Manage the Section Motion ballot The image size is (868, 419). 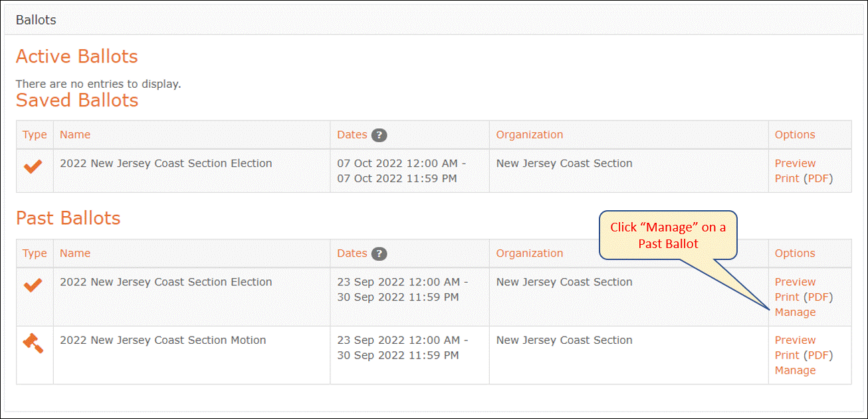click(x=795, y=370)
